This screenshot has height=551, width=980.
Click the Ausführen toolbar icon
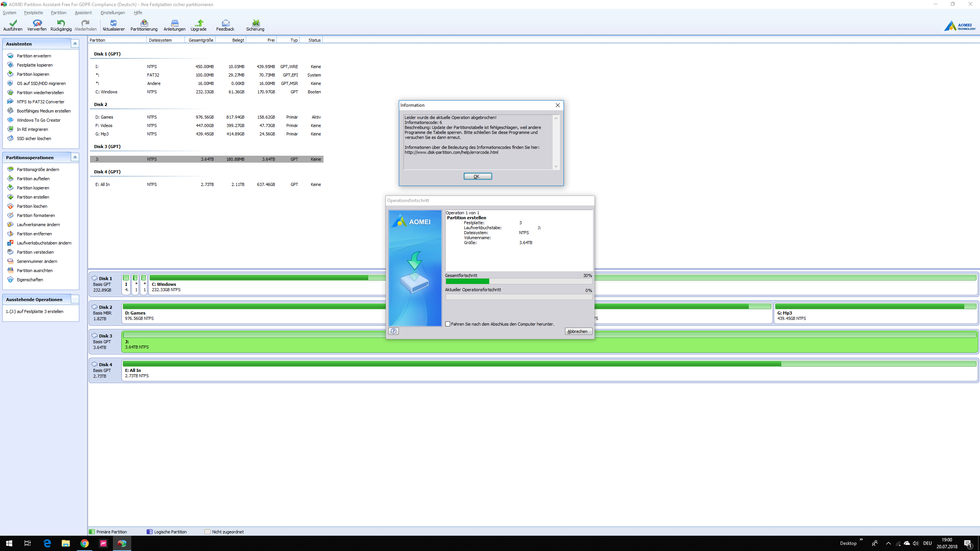(x=13, y=25)
